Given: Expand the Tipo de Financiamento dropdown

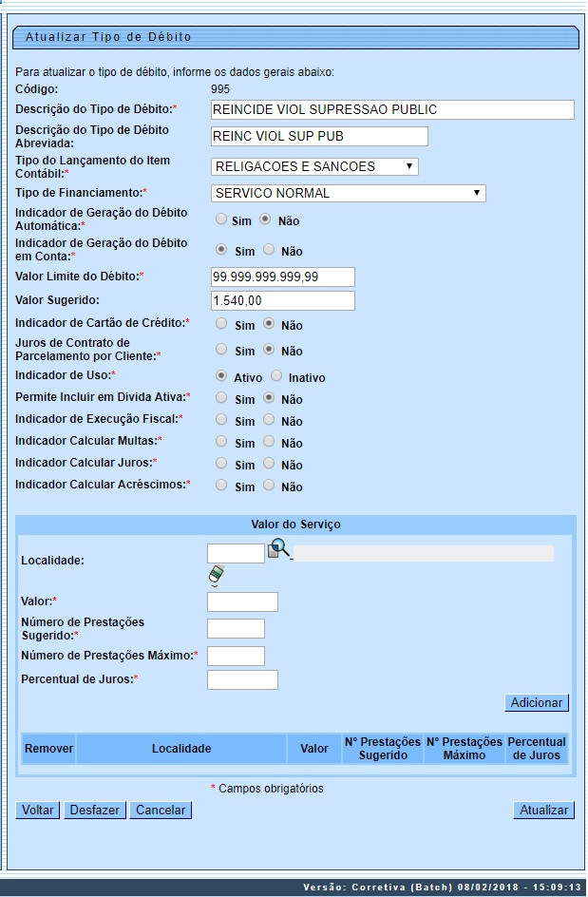Looking at the screenshot, I should [348, 193].
